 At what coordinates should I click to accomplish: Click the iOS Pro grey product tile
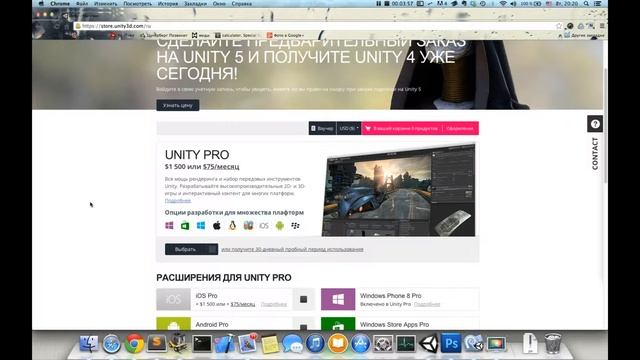pyautogui.click(x=173, y=300)
